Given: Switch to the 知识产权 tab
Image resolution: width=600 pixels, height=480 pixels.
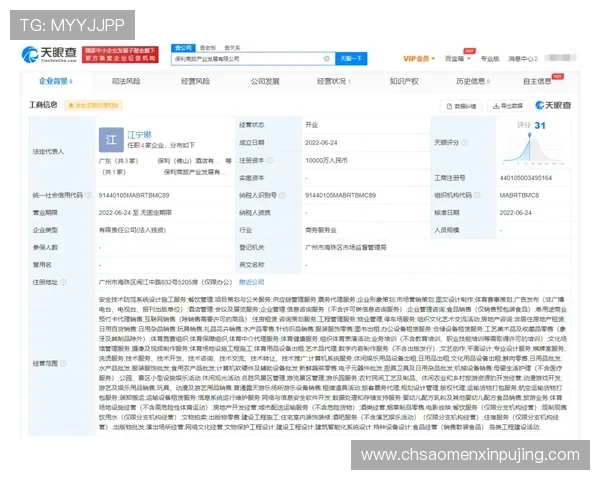Looking at the screenshot, I should click(404, 81).
